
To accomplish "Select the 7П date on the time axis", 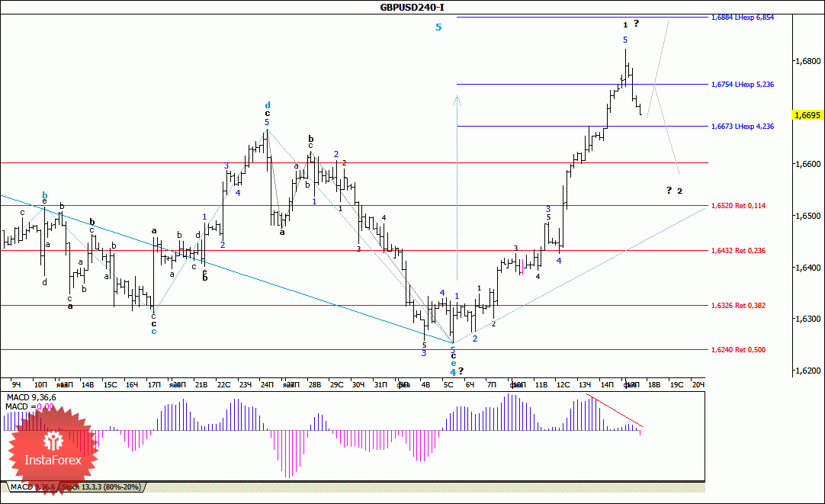I will (x=492, y=385).
